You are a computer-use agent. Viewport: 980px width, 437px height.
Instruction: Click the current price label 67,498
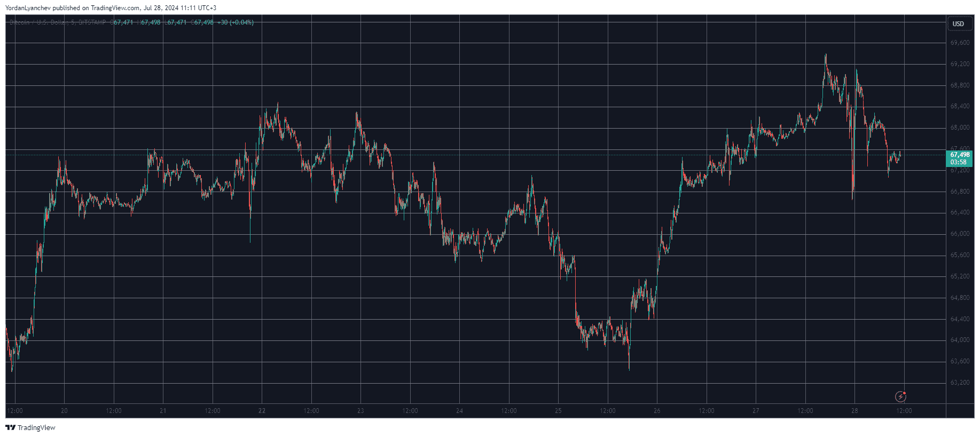point(960,155)
